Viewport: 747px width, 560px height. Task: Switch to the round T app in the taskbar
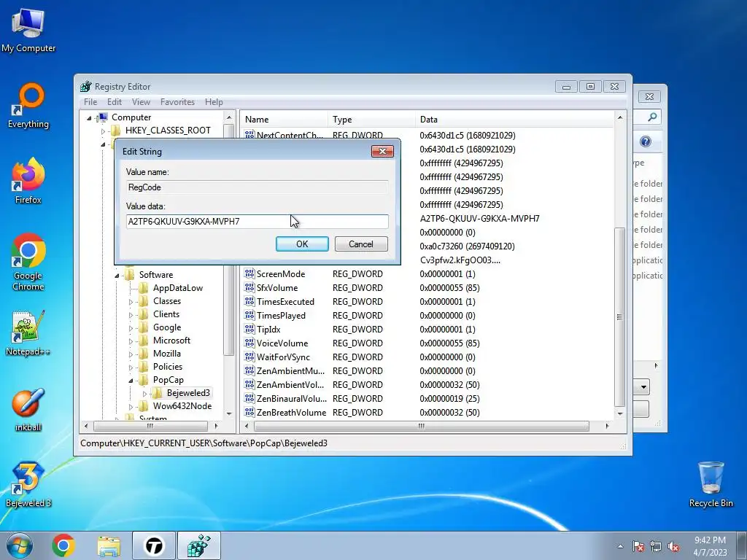(x=154, y=545)
